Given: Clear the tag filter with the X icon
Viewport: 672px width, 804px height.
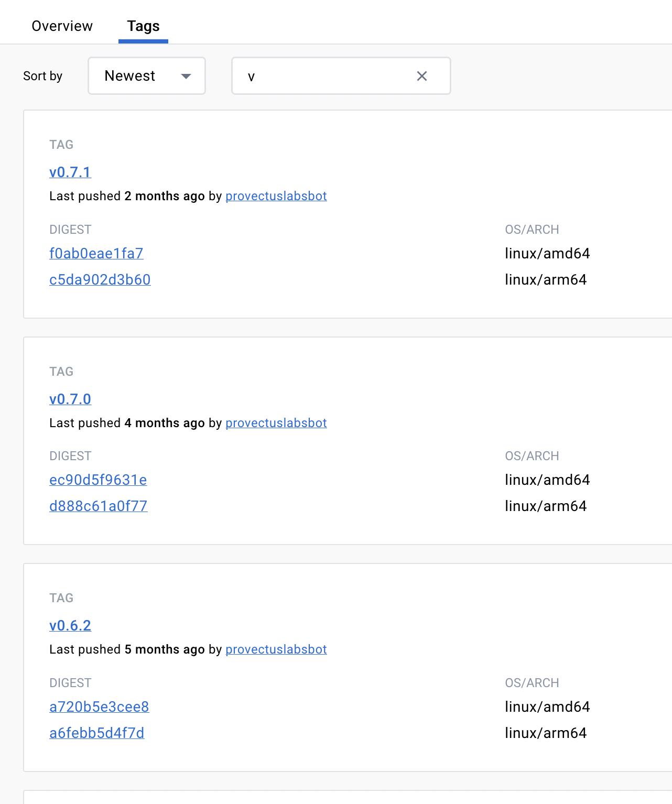Looking at the screenshot, I should [x=421, y=76].
